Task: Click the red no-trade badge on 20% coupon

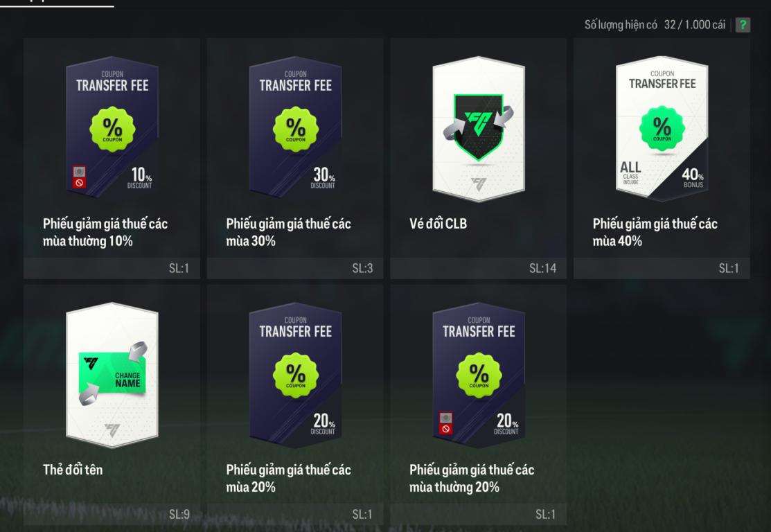Action: pyautogui.click(x=446, y=423)
